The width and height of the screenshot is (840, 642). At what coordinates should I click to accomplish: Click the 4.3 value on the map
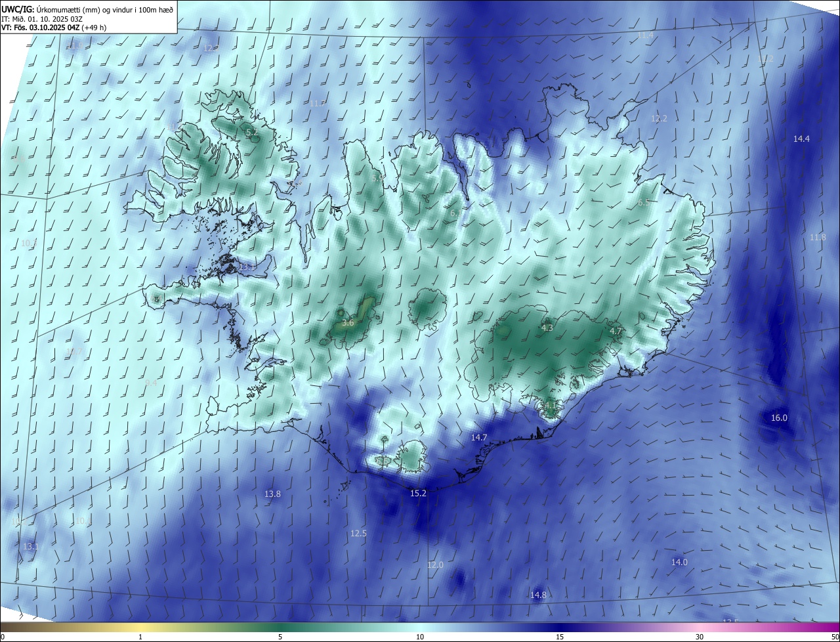(547, 328)
